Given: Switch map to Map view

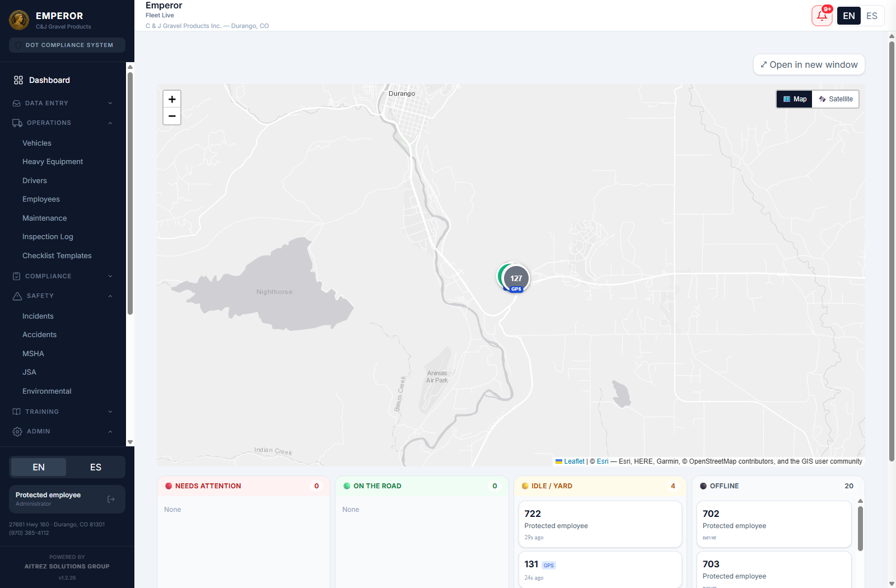Looking at the screenshot, I should [x=795, y=99].
